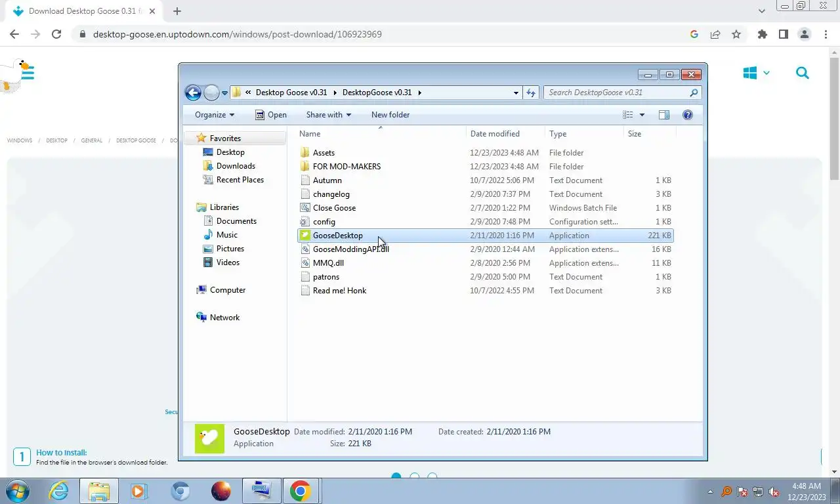Reload the Chrome page
Image resolution: width=840 pixels, height=504 pixels.
point(56,34)
